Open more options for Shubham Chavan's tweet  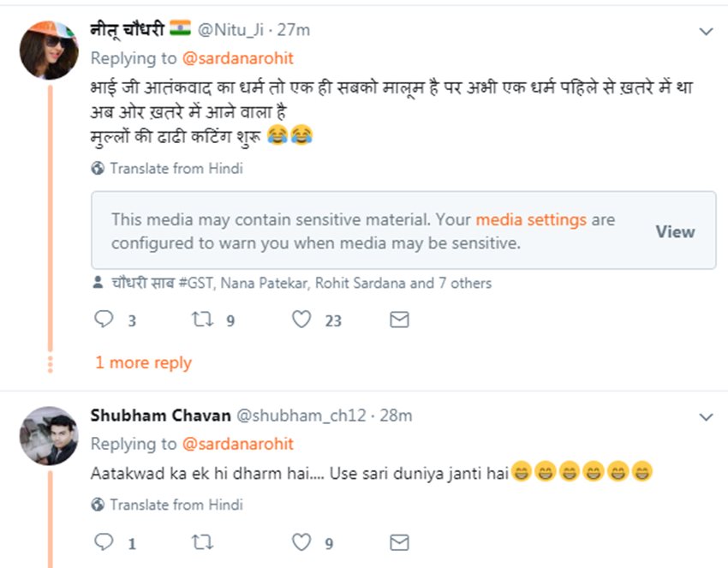click(706, 417)
